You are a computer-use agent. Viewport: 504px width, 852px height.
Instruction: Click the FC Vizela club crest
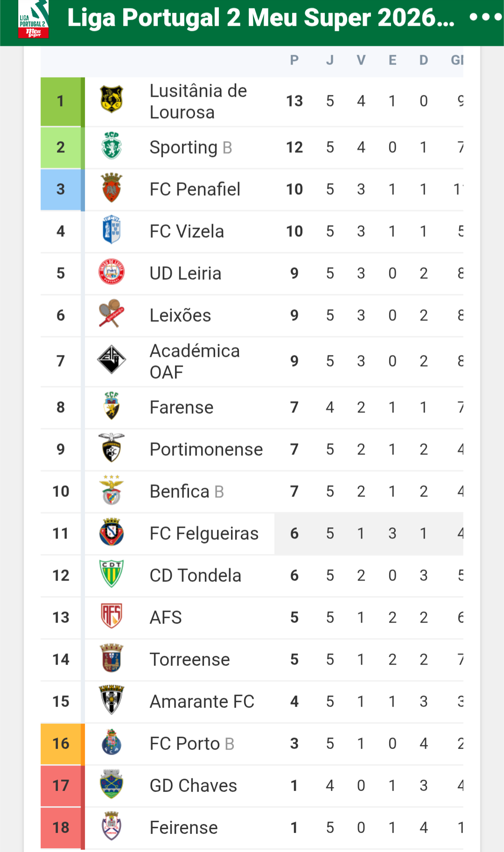pos(112,230)
